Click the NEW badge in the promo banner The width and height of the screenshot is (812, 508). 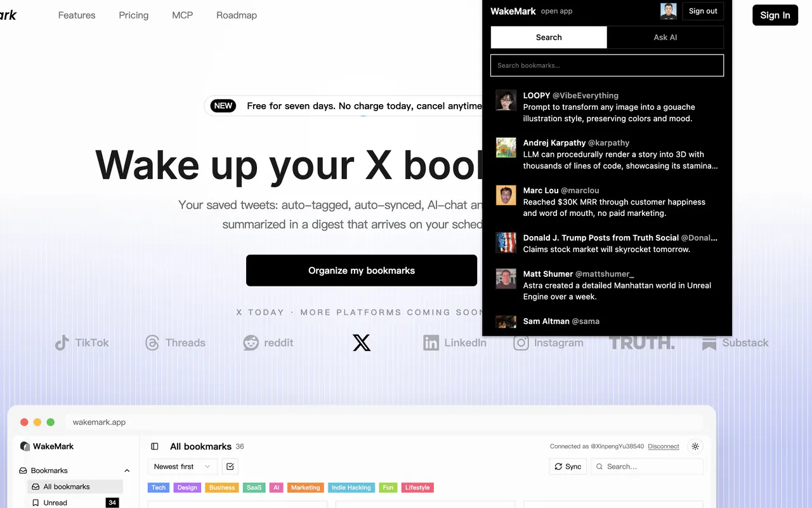[223, 106]
